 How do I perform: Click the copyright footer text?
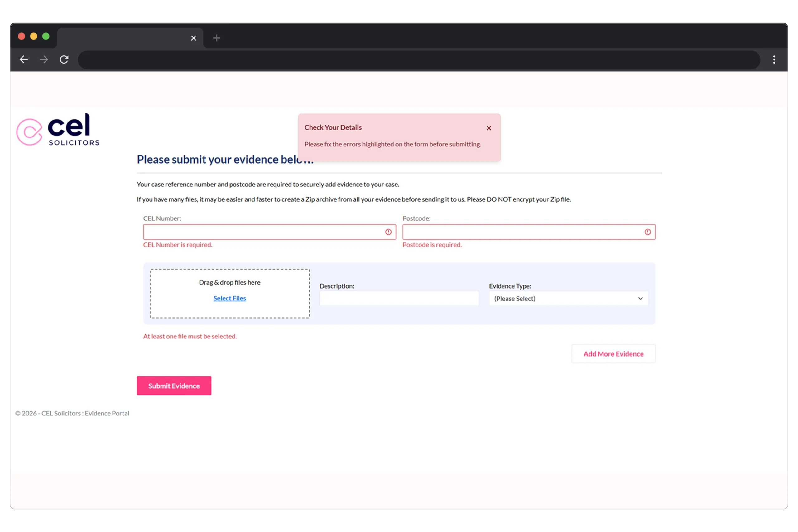72,413
